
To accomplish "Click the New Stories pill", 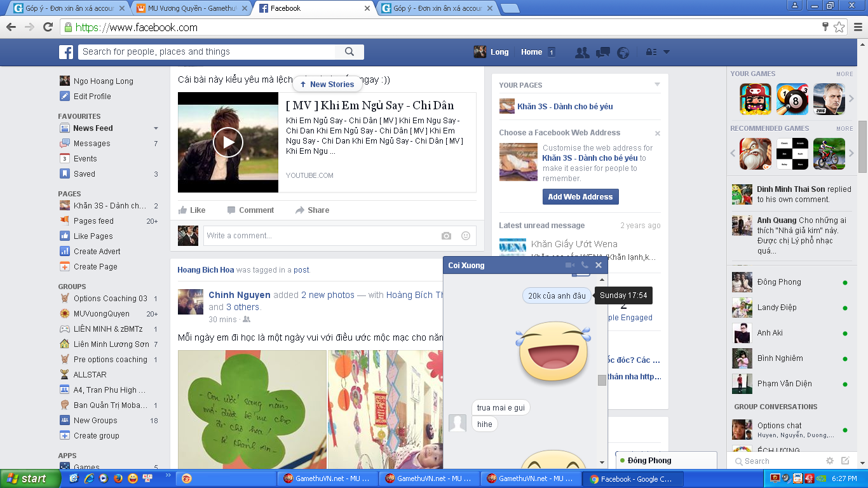I will click(327, 84).
